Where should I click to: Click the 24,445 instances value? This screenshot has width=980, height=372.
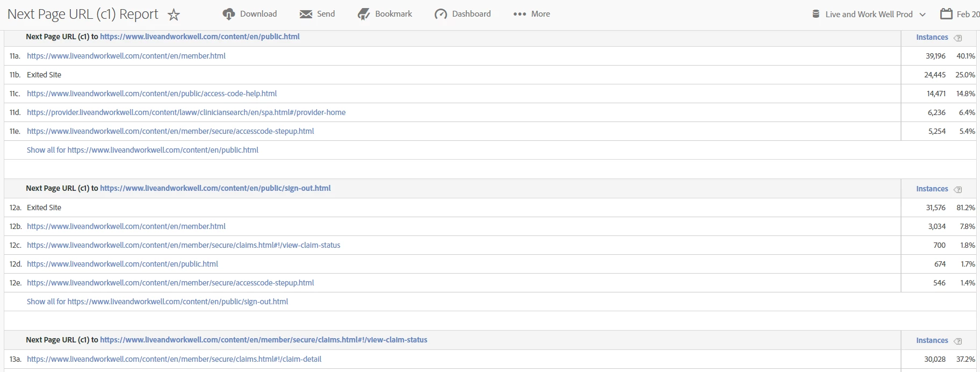tap(935, 75)
